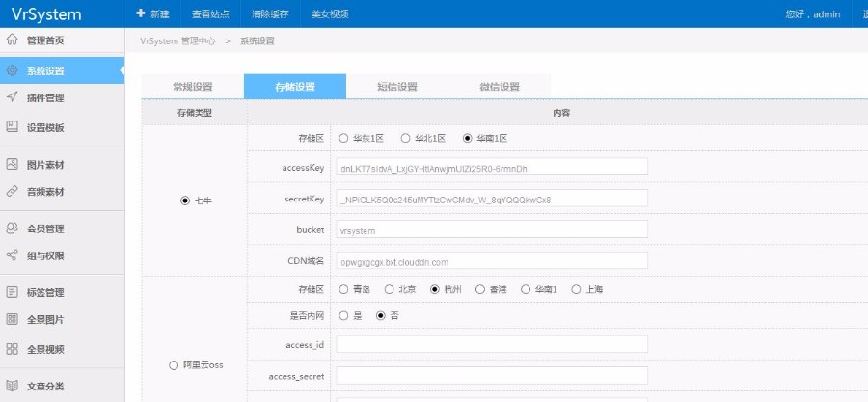Select 香港 storage region radio
The width and height of the screenshot is (868, 402).
tap(480, 289)
